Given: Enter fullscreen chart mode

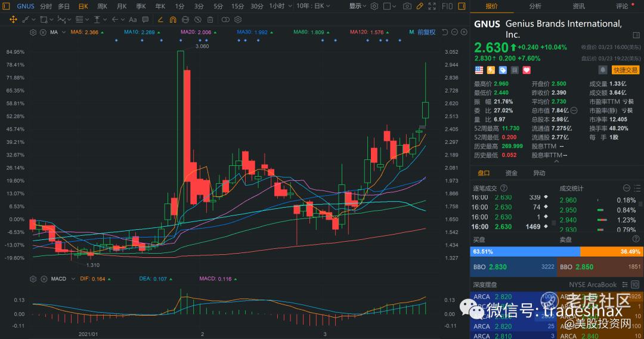Looking at the screenshot, I should 432,6.
